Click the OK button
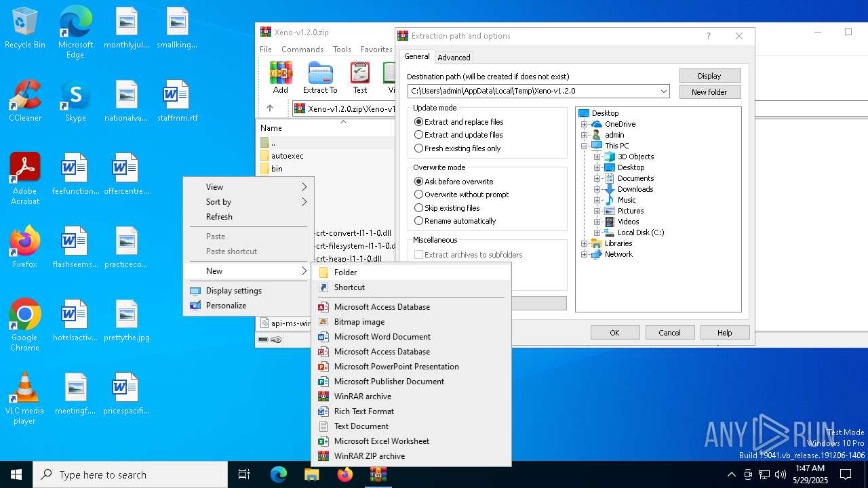Viewport: 868px width, 488px height. [614, 333]
